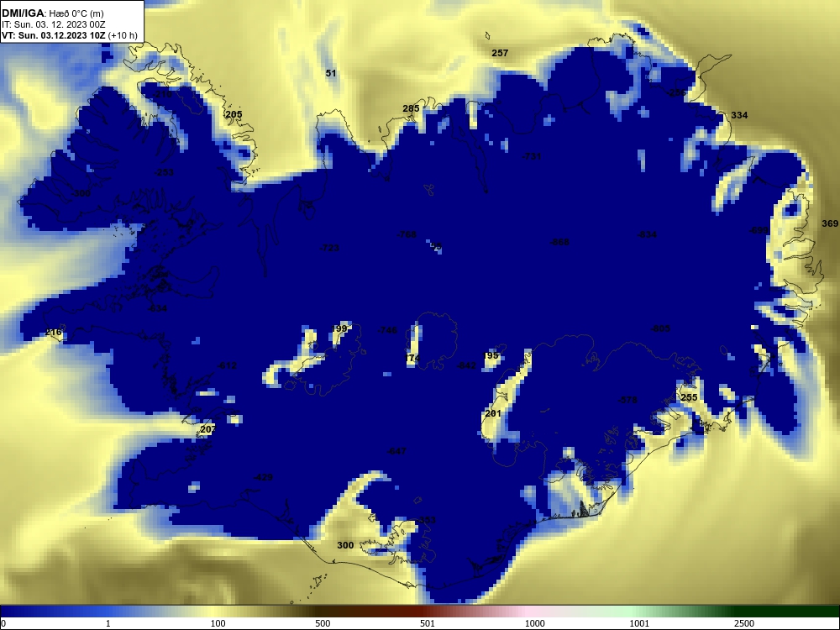Click the map value 255

pos(689,397)
